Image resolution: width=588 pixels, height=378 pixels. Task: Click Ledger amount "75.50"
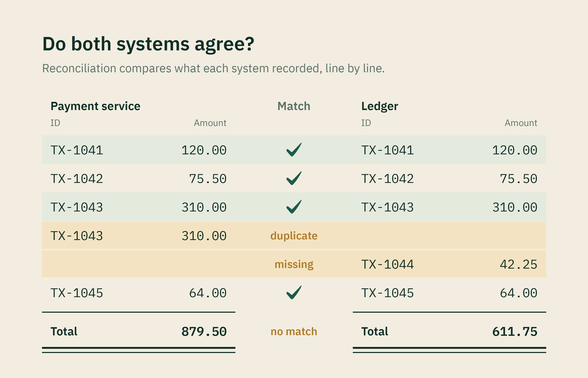(519, 178)
